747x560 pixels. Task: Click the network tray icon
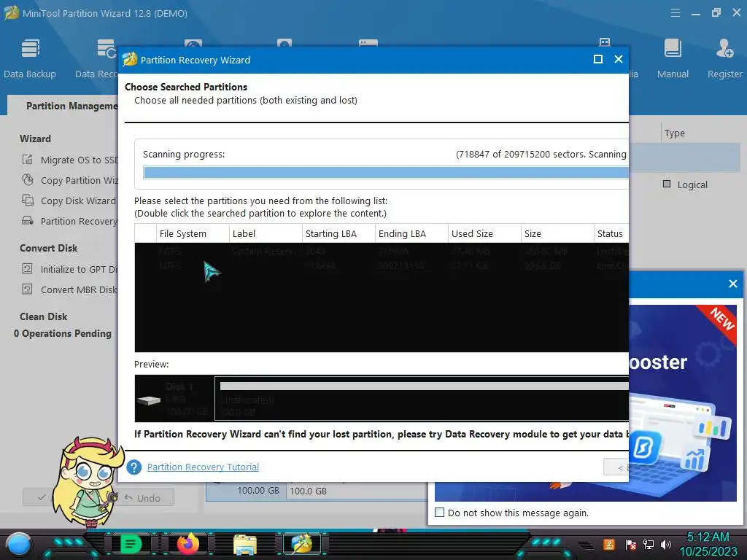click(649, 544)
